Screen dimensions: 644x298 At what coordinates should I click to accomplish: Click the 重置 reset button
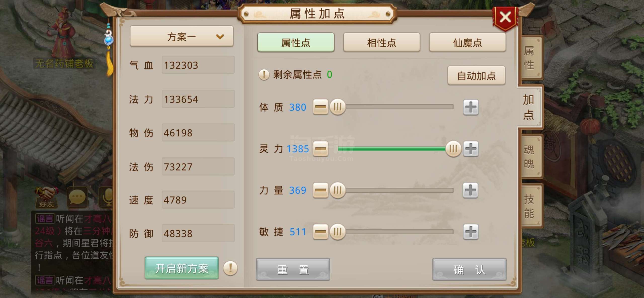pyautogui.click(x=293, y=270)
